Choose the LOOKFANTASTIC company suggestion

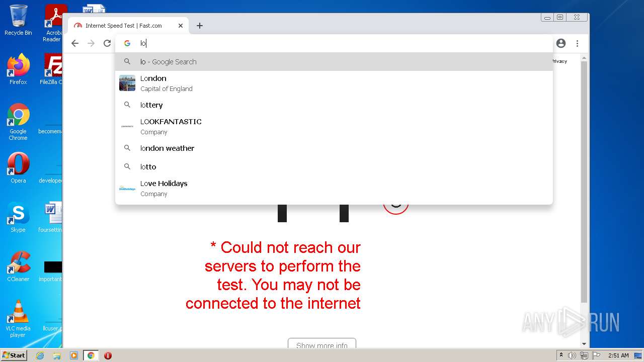(x=334, y=126)
